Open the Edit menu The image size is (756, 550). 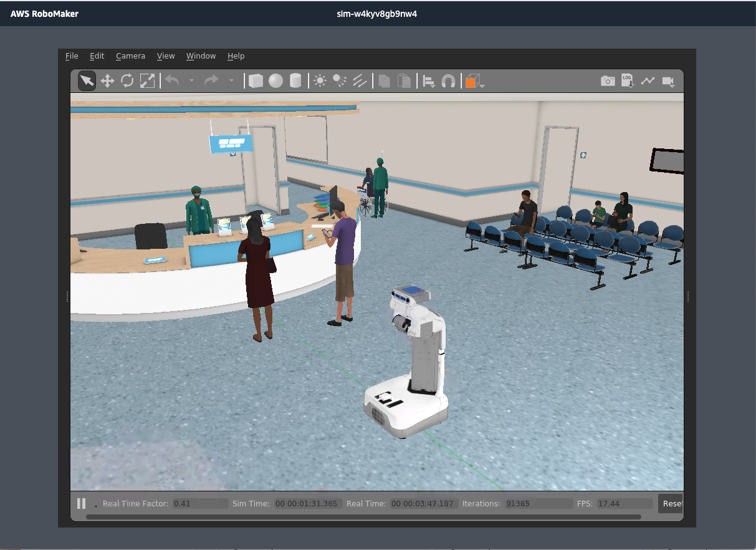point(97,56)
